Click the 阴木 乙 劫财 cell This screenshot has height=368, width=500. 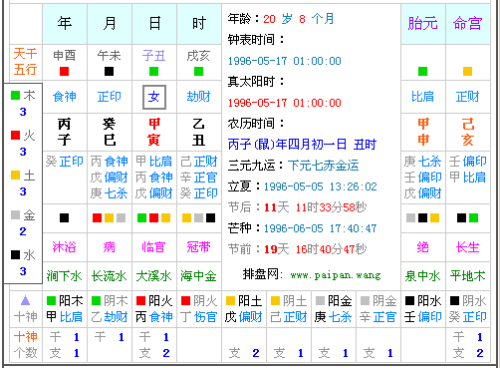(110, 309)
